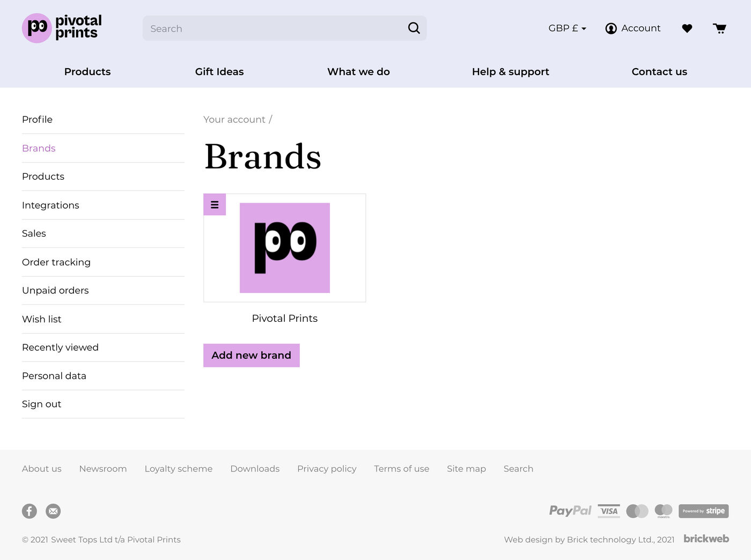Visit the Facebook page via footer icon
Viewport: 751px width, 560px height.
[x=30, y=511]
